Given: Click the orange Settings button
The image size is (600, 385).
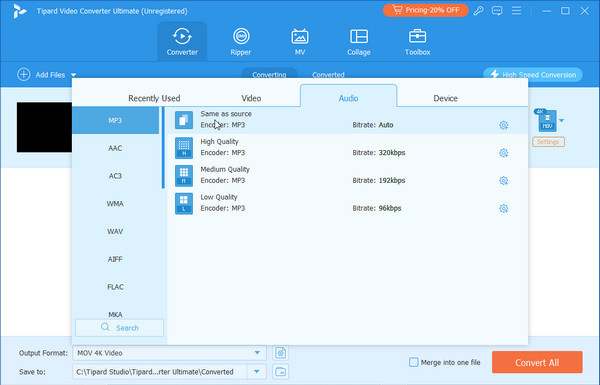Looking at the screenshot, I should (548, 142).
